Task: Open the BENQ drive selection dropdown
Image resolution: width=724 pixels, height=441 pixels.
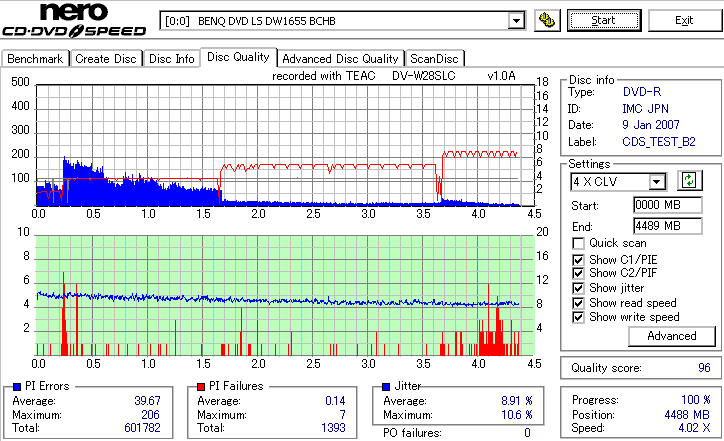Action: 342,21
